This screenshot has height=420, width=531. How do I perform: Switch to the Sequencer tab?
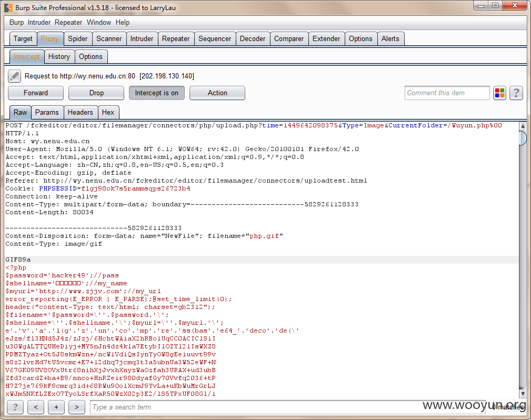pos(215,38)
